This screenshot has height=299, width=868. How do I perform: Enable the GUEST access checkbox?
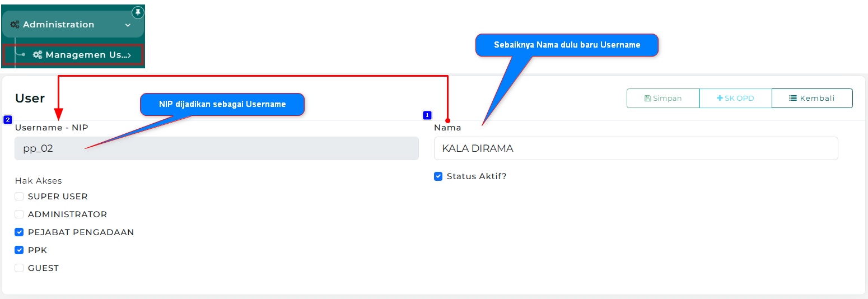pos(19,268)
